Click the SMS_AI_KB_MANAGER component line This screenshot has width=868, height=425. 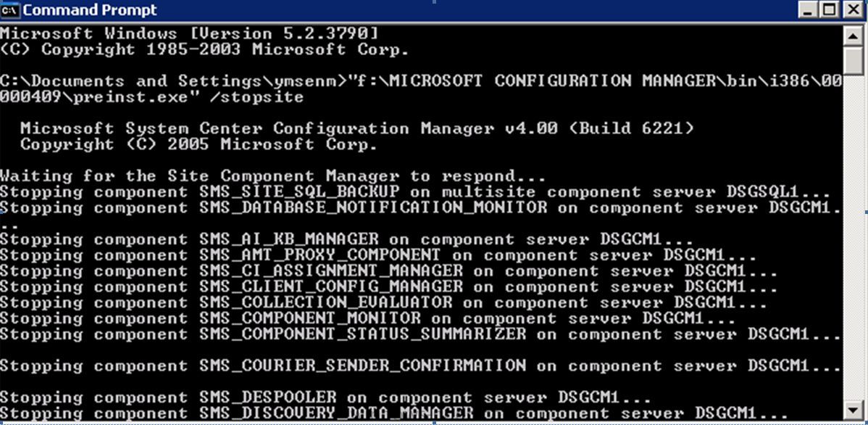(x=346, y=240)
